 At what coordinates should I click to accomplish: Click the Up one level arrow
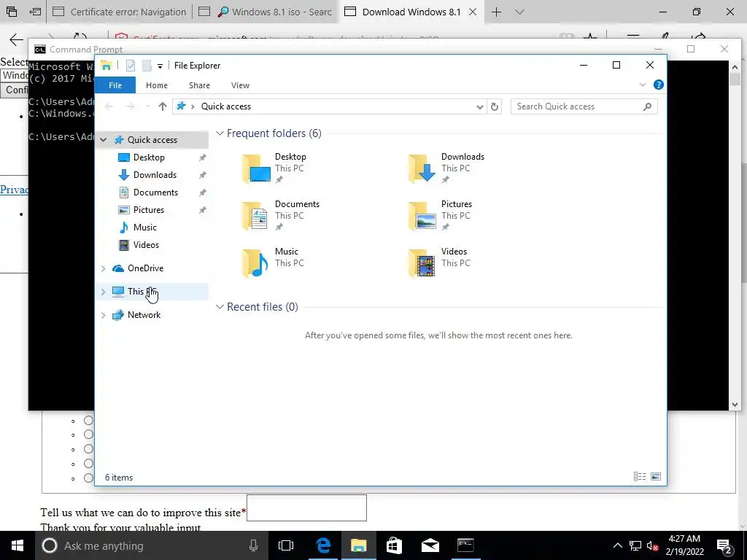click(x=163, y=106)
